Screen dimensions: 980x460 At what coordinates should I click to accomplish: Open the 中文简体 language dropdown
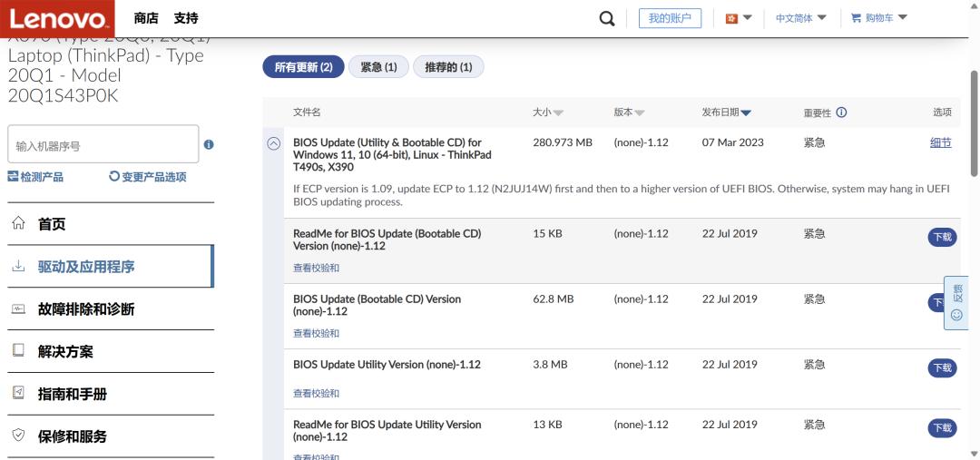(x=800, y=18)
